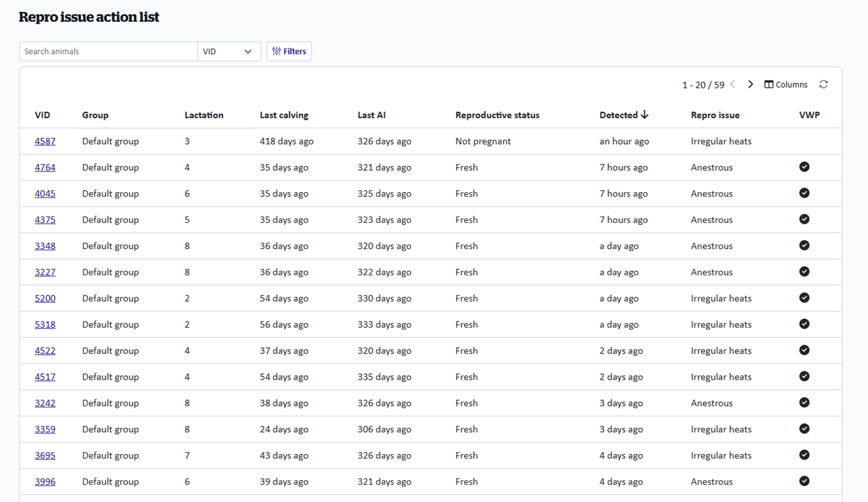Sort table by Last calving column

284,115
